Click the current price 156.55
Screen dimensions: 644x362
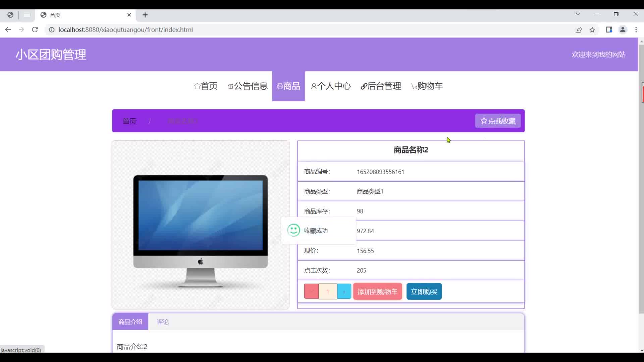tap(365, 251)
